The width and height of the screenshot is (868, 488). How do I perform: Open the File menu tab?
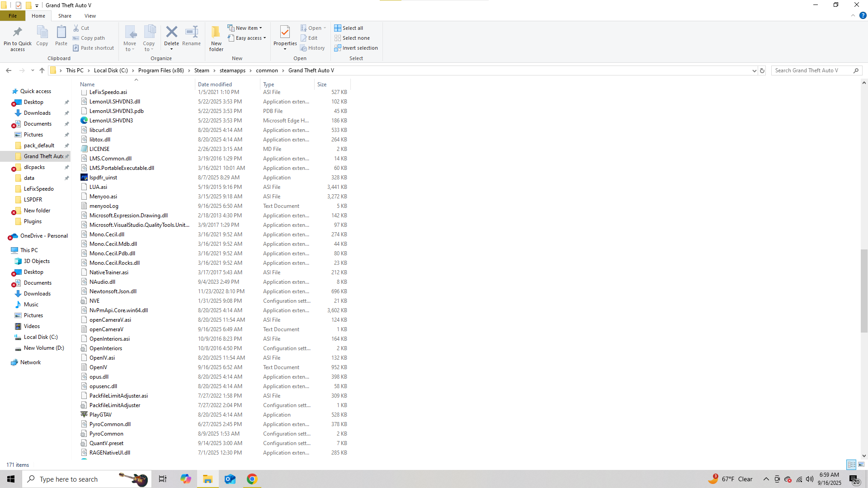[13, 16]
